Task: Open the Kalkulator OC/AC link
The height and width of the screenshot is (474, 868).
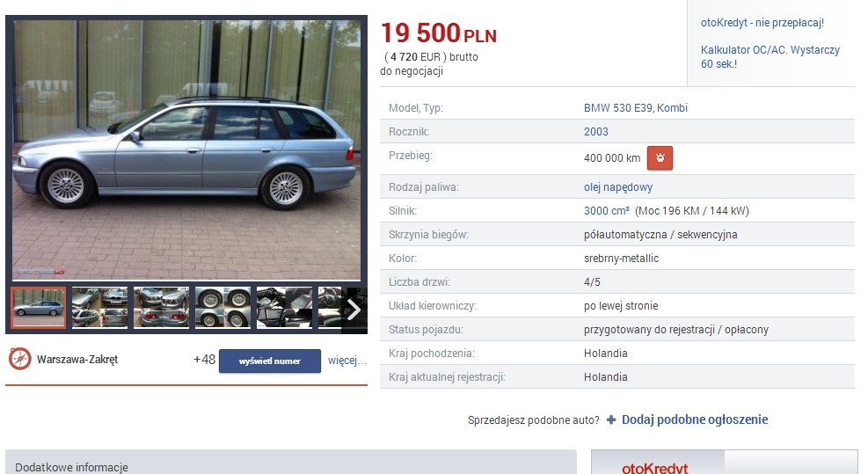Action: pos(770,57)
